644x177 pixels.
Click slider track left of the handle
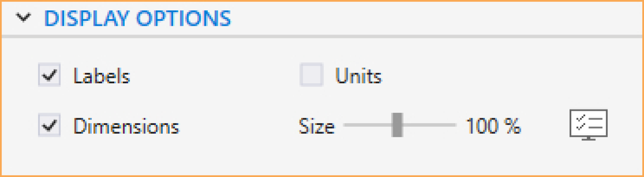[368, 125]
